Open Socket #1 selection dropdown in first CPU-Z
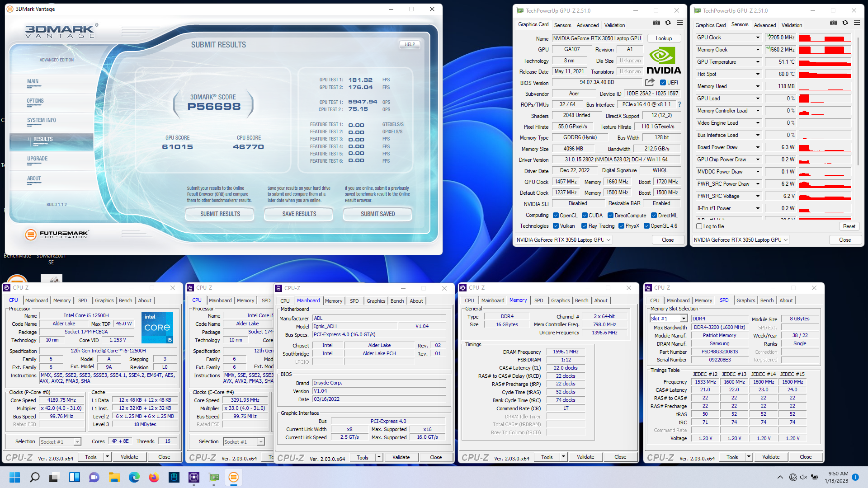Screen dimensions: 868x488 tap(60, 441)
